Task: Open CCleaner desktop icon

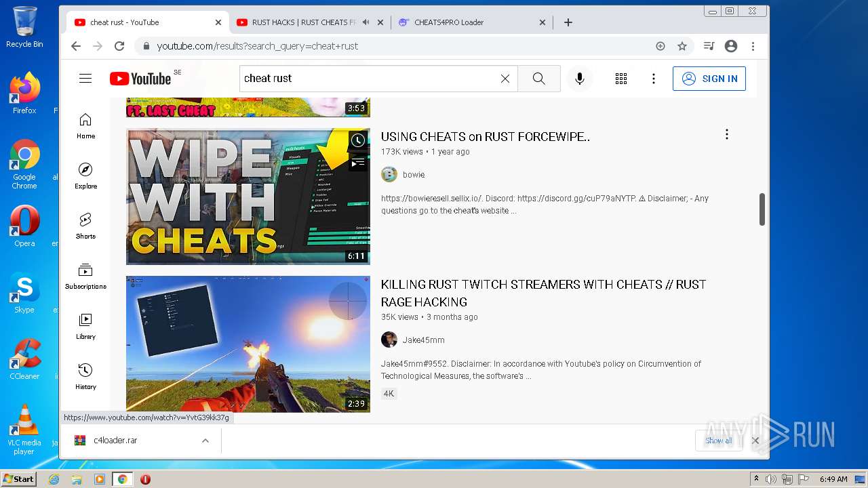Action: 24,359
